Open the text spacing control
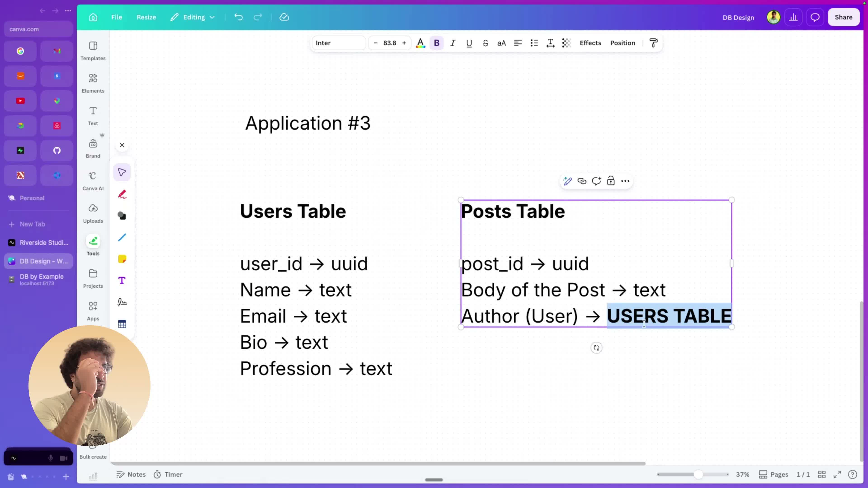 550,43
